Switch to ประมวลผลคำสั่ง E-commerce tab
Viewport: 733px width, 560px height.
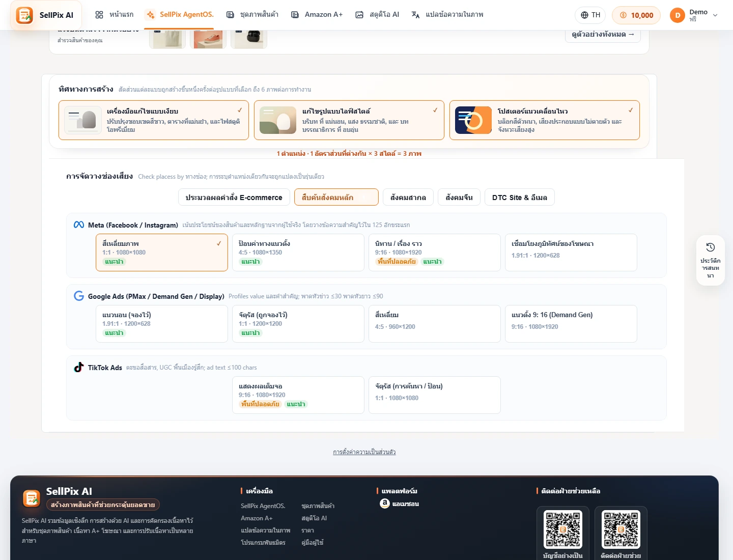234,198
